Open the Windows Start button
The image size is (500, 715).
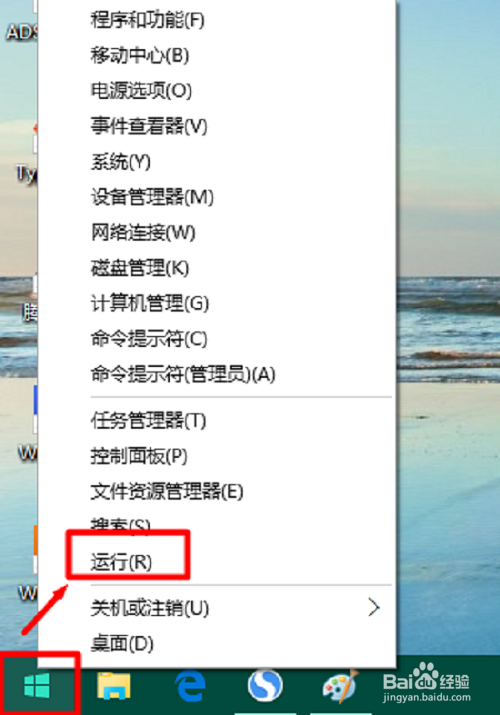coord(36,685)
